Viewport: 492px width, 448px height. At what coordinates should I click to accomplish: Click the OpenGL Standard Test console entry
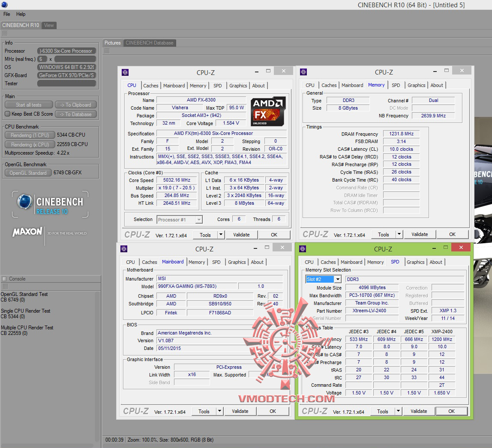(24, 297)
